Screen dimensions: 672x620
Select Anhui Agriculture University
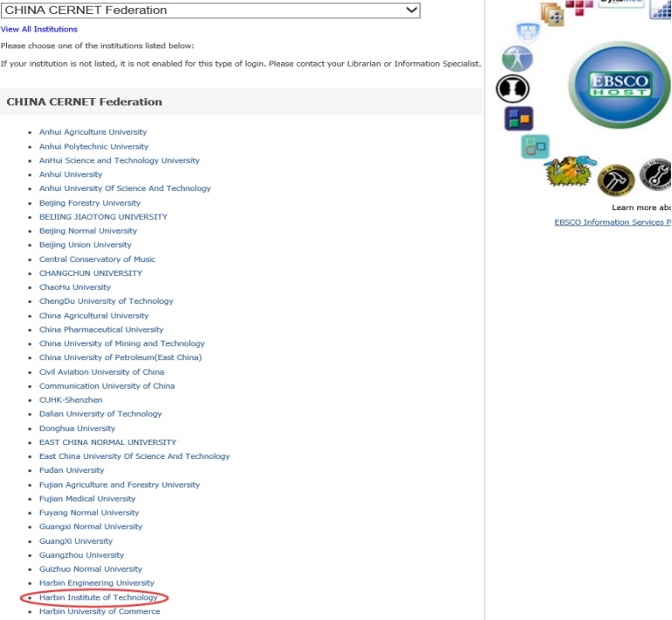pyautogui.click(x=93, y=132)
